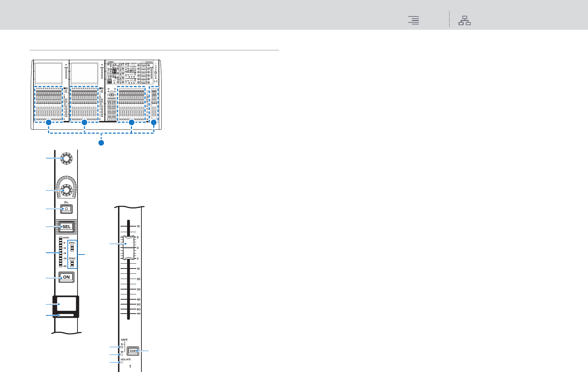Click the channel fader knob

click(x=128, y=247)
